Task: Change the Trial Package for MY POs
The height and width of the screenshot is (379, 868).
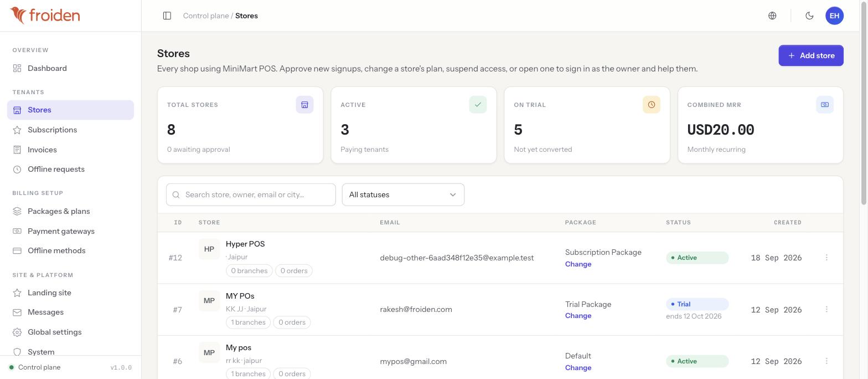Action: (578, 316)
